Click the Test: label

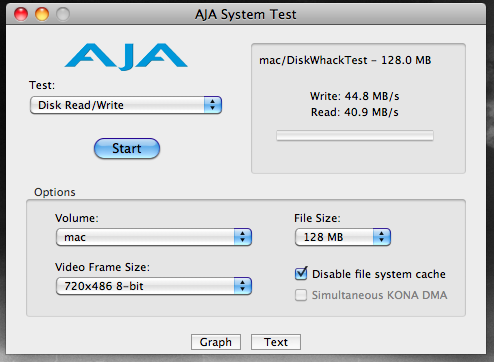tap(42, 85)
